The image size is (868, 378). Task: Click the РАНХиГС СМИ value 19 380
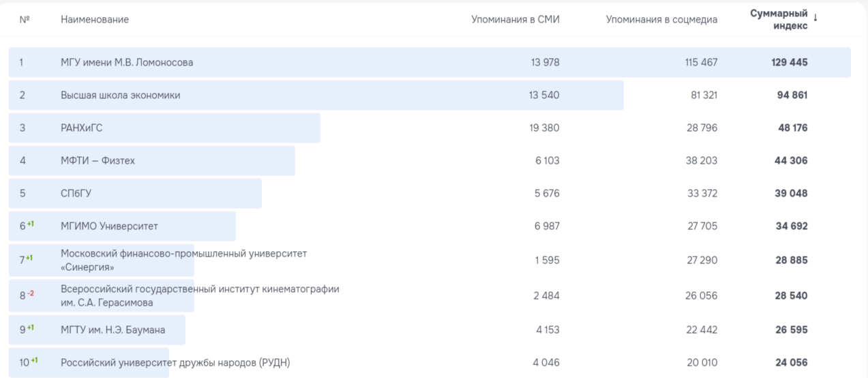[543, 128]
